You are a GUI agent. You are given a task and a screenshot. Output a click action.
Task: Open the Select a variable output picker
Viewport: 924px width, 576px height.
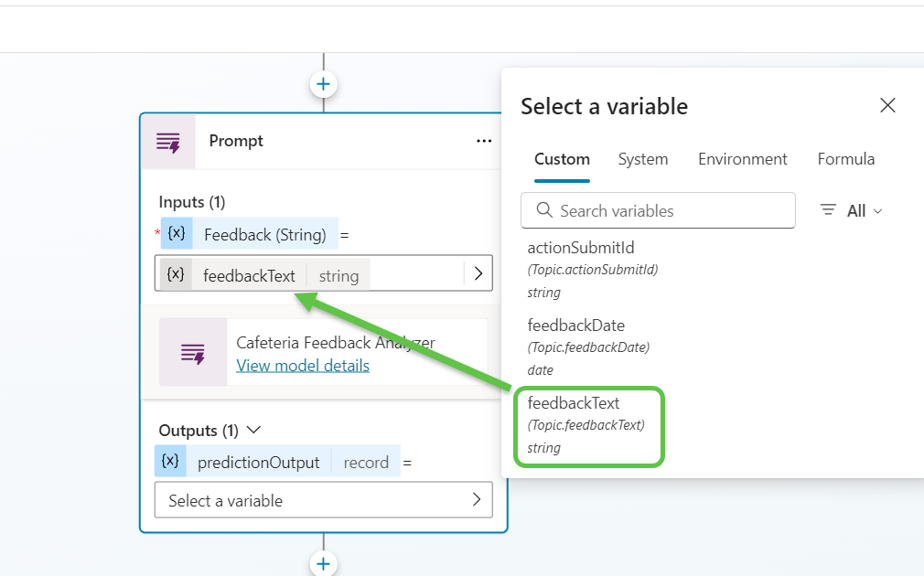(x=323, y=500)
